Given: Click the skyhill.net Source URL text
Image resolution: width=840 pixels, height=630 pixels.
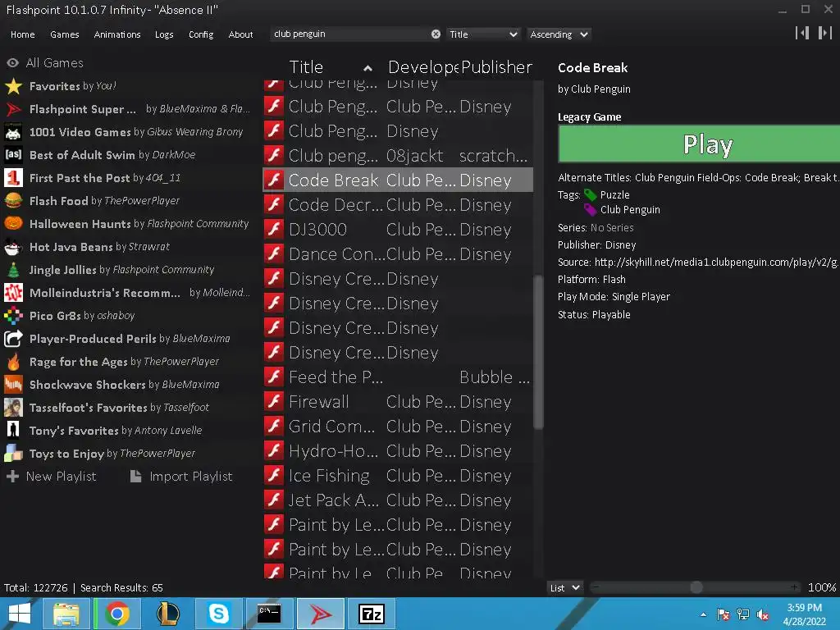Looking at the screenshot, I should (717, 262).
